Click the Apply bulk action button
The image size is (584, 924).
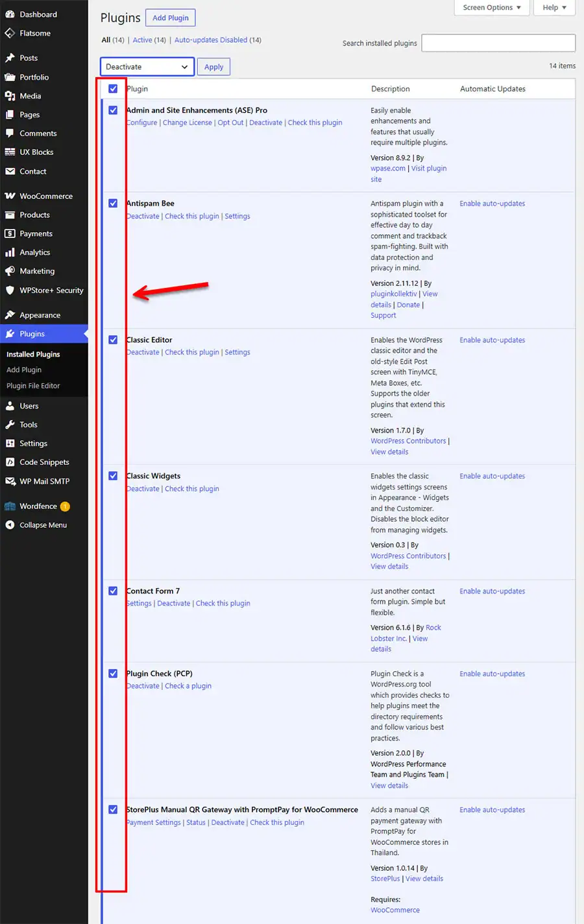click(213, 67)
